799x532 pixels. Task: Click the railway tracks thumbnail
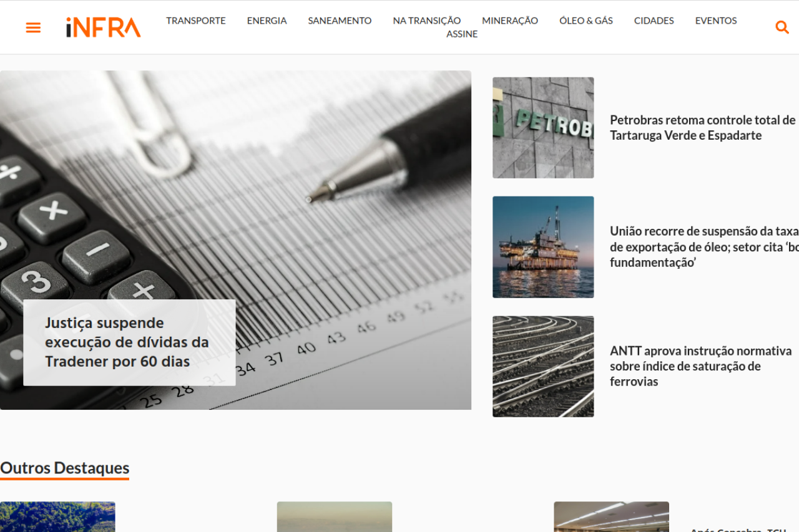point(543,366)
